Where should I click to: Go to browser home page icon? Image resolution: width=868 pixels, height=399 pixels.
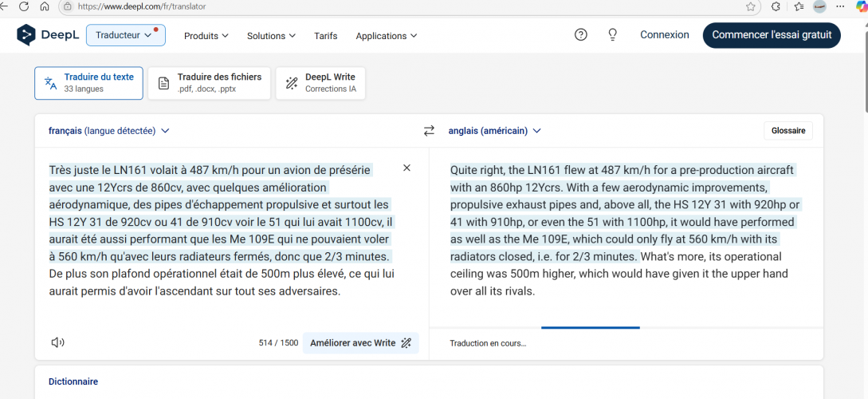point(45,6)
